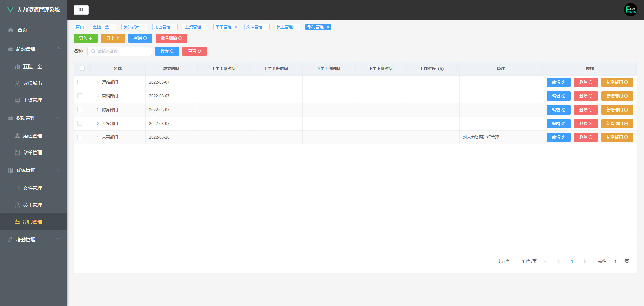
Task: Check the box for 营销部门 row
Action: point(80,96)
